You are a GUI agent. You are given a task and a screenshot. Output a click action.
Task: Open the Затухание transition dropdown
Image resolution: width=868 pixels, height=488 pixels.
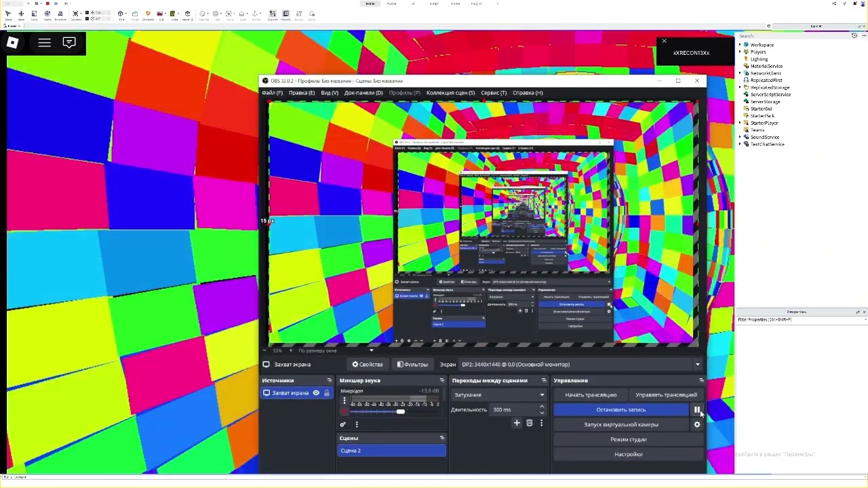pos(499,395)
